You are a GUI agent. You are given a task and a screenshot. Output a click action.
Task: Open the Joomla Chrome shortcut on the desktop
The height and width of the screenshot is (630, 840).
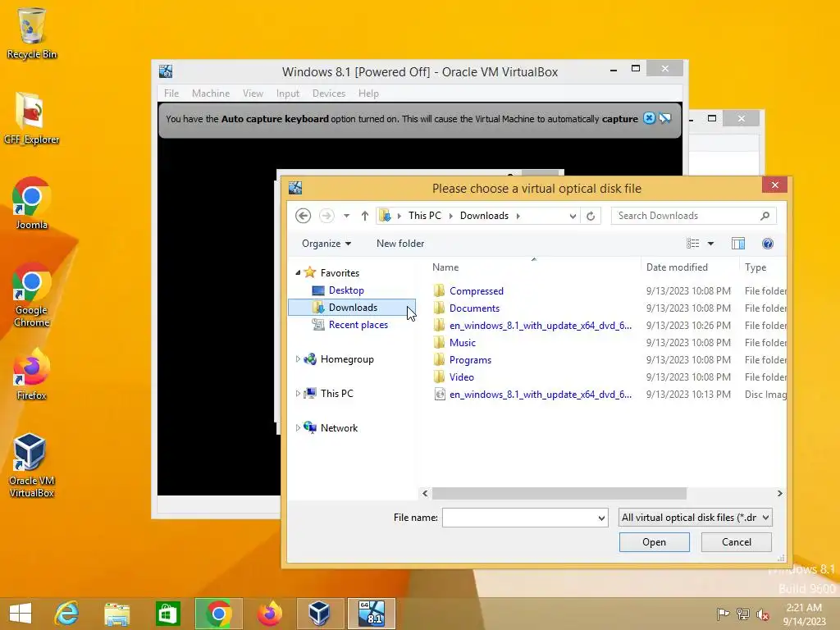pos(32,203)
